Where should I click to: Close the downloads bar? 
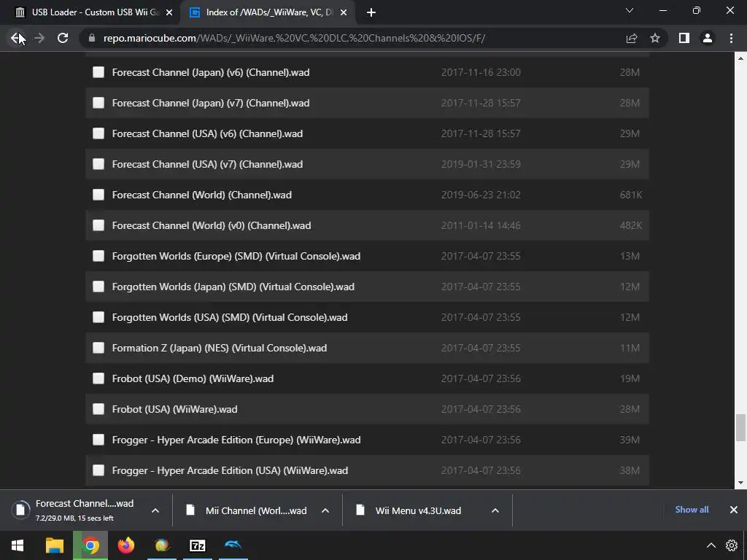(734, 510)
